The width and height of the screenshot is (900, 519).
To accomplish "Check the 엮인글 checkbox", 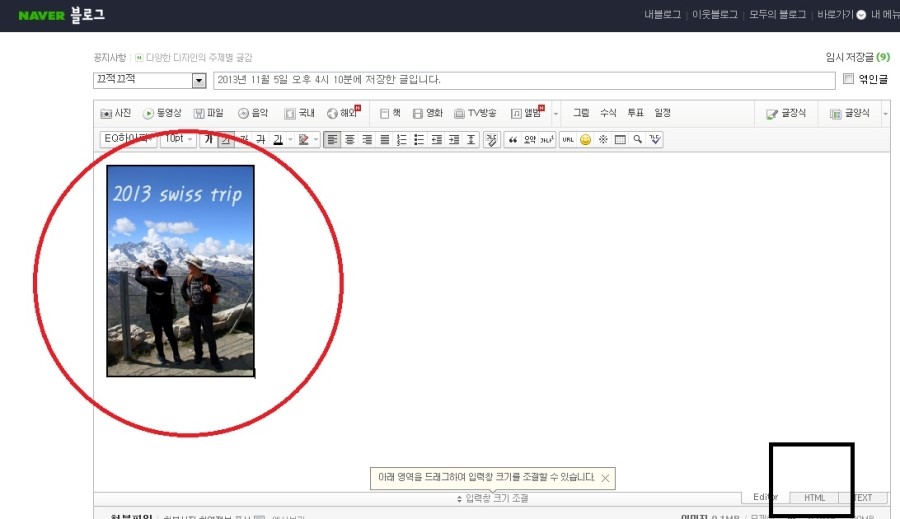I will (848, 79).
